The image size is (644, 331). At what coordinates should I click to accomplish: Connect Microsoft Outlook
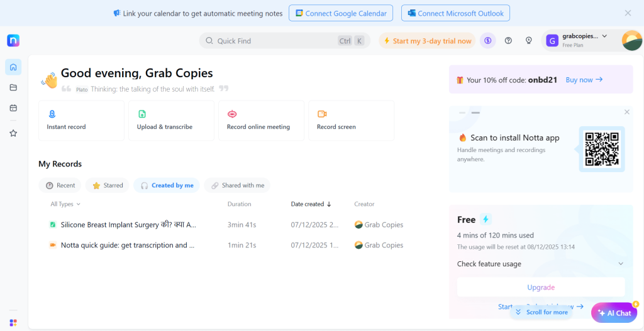coord(455,13)
